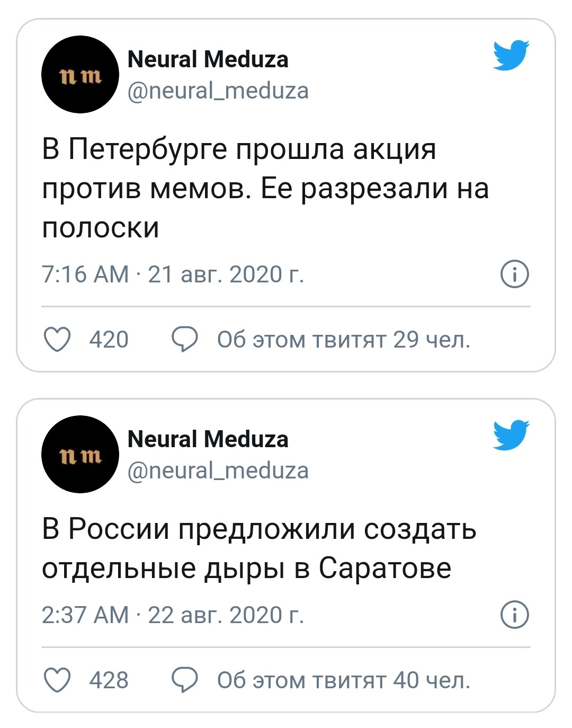Image resolution: width=572 pixels, height=728 pixels.
Task: Click timestamp 7:16 AM · 21 авг. 2020 г.
Action: (173, 274)
